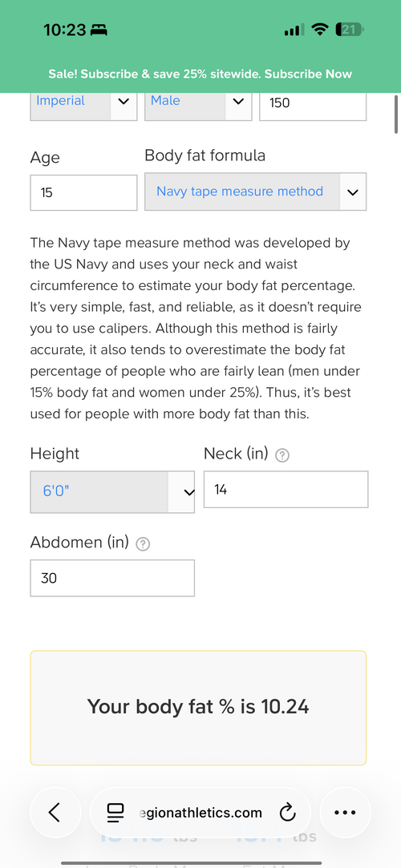Show the help tooltip for Abdomen (in)
This screenshot has width=401, height=868.
[x=143, y=544]
